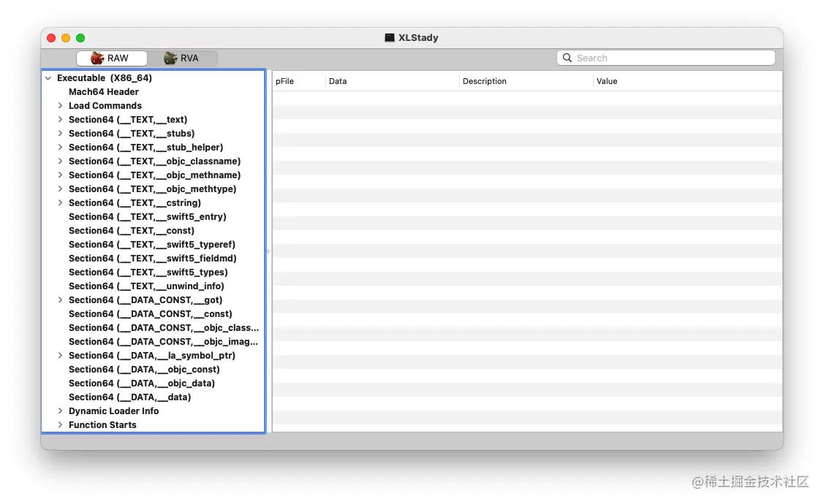Expand Section64 (__DATA,__la_symbol_ptr) chevron

point(60,356)
